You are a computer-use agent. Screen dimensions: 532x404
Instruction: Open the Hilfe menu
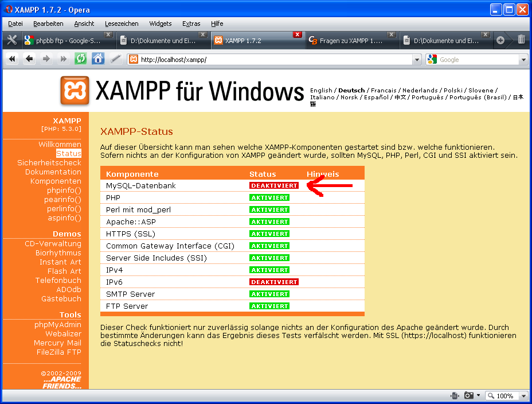[x=217, y=24]
